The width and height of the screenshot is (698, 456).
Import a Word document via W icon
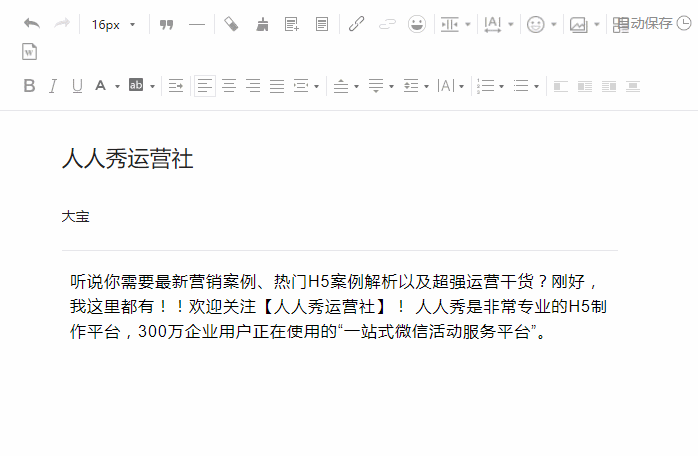tap(29, 52)
